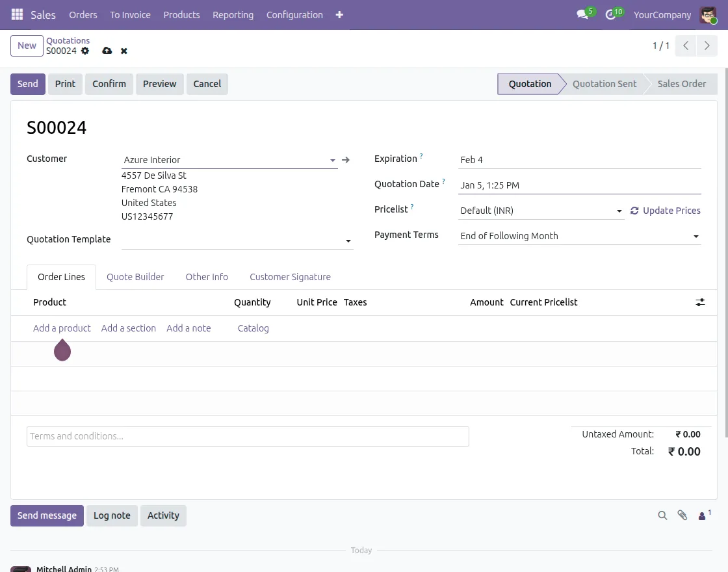Expand the Payment Terms dropdown
The image size is (728, 572).
(695, 237)
